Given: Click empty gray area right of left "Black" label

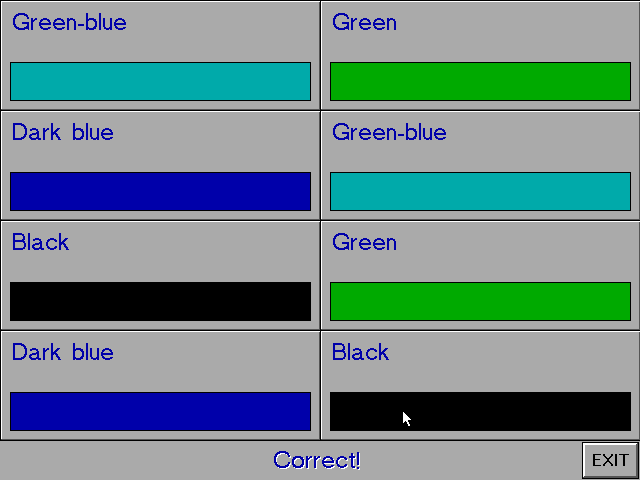Looking at the screenshot, I should (x=200, y=243).
